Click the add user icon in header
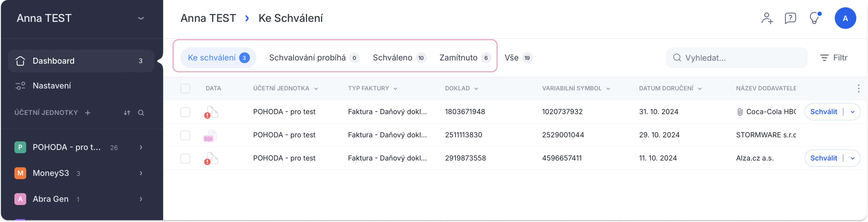Viewport: 868px width, 222px height. coord(767,18)
